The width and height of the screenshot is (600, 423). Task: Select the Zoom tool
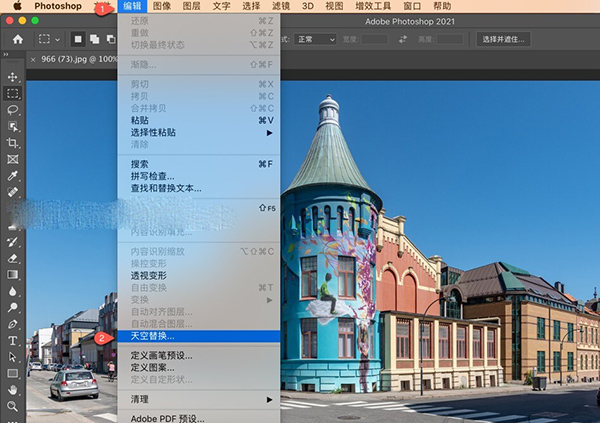[x=13, y=407]
